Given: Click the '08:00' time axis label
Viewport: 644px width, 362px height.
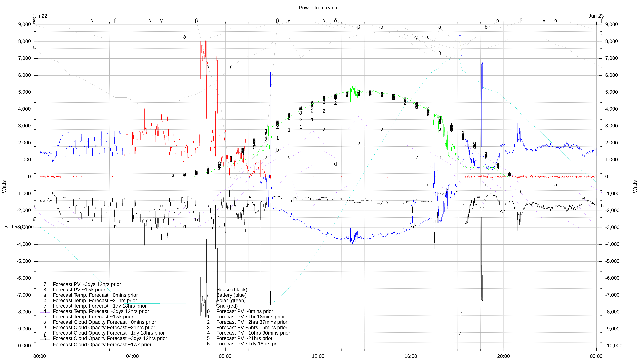Looking at the screenshot, I should (x=225, y=356).
